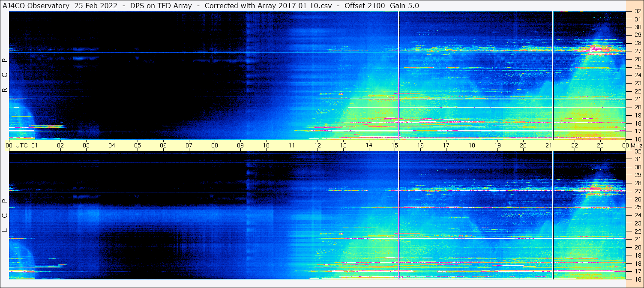Choose hour label "18" on UTC time axis
The image size is (644, 288).
(x=472, y=145)
